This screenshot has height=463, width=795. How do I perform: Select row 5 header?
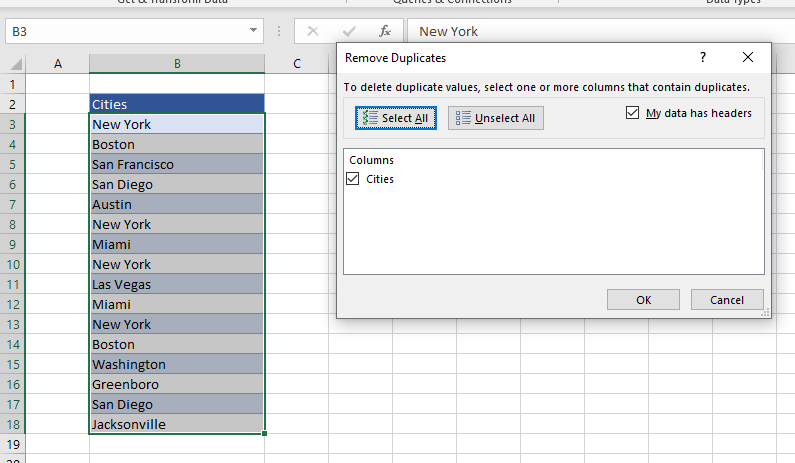click(x=13, y=164)
